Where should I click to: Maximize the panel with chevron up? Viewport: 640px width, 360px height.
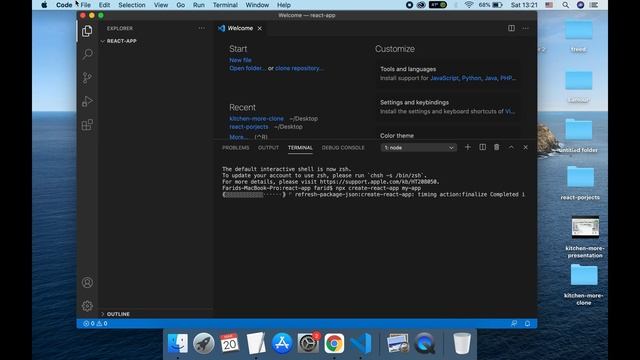point(511,147)
